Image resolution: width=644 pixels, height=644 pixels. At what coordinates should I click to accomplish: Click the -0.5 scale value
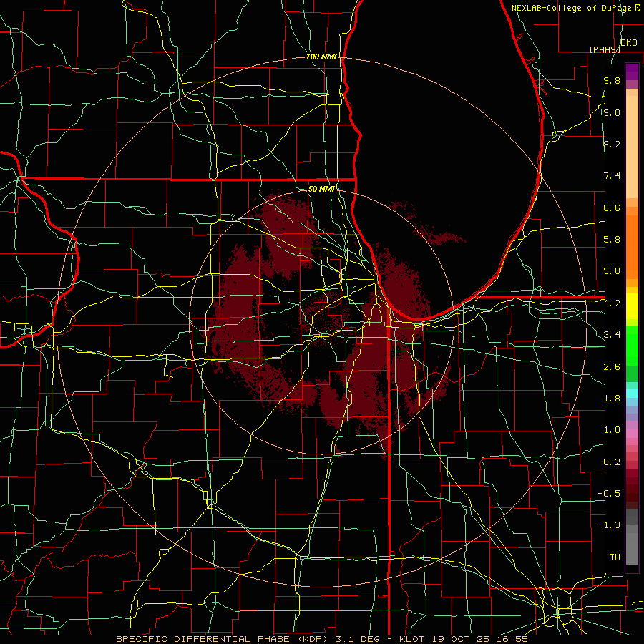609,494
